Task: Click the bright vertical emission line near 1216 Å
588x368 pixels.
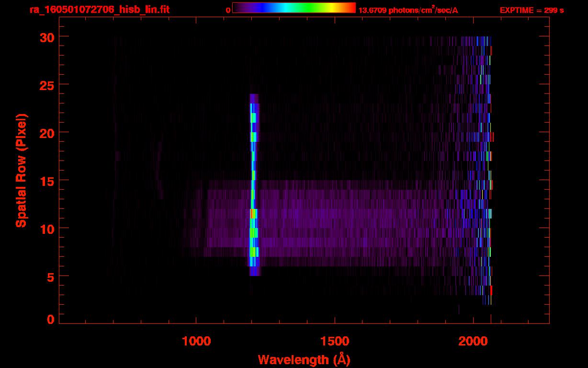Action: [x=254, y=184]
